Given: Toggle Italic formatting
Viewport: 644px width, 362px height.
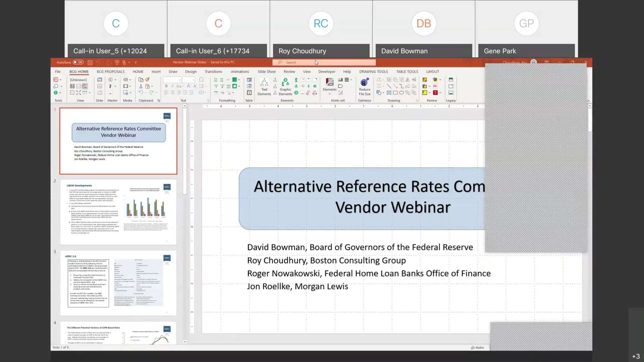Looking at the screenshot, I should (172, 86).
